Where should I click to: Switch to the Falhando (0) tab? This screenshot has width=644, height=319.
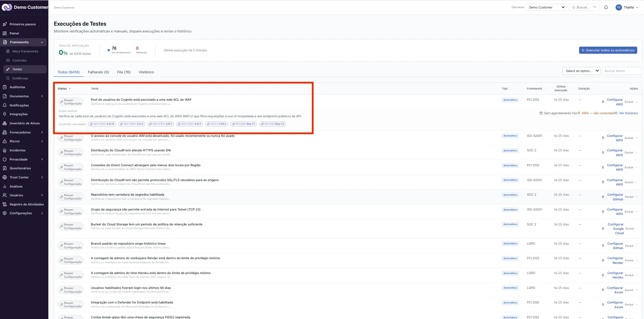(x=98, y=72)
